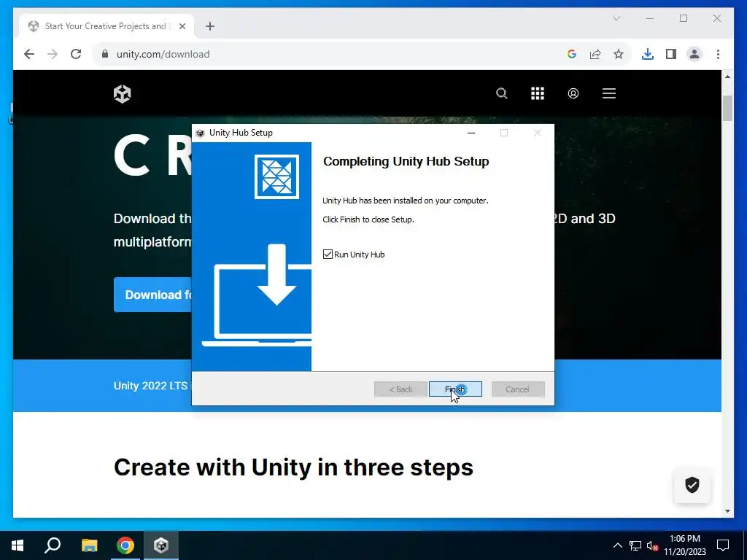The image size is (747, 560).
Task: Go forward in Chrome browser
Action: 53,54
